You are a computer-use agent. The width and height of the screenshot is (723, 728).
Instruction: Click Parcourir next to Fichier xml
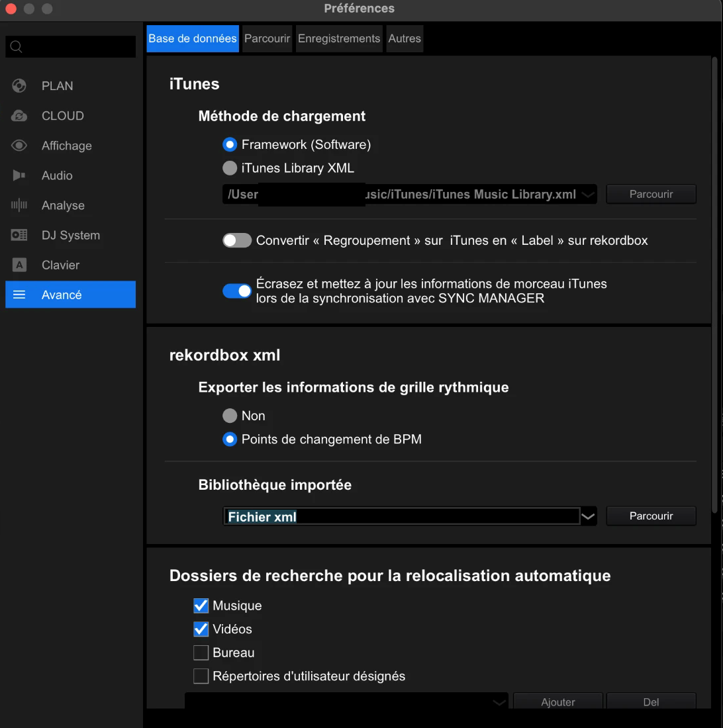point(651,516)
